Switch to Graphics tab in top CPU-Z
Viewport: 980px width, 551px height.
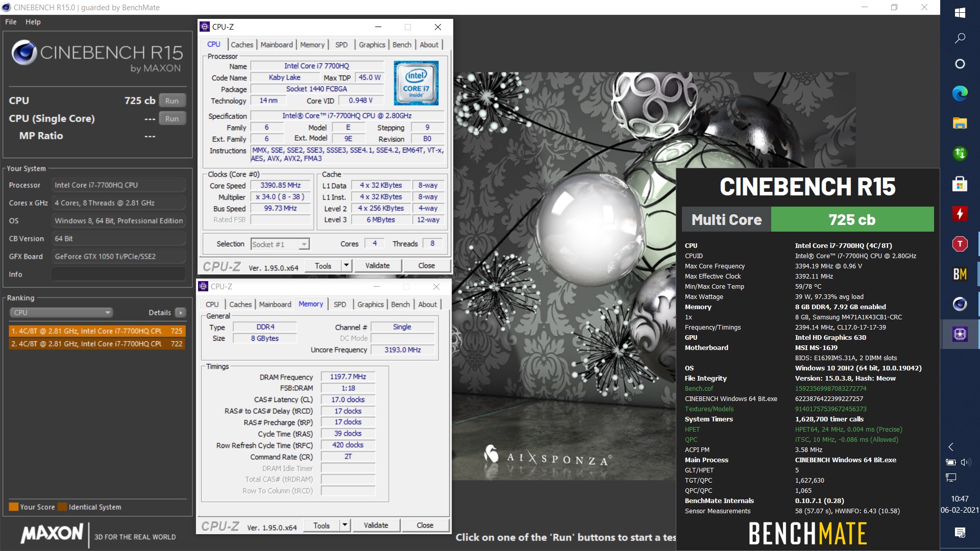pyautogui.click(x=372, y=45)
